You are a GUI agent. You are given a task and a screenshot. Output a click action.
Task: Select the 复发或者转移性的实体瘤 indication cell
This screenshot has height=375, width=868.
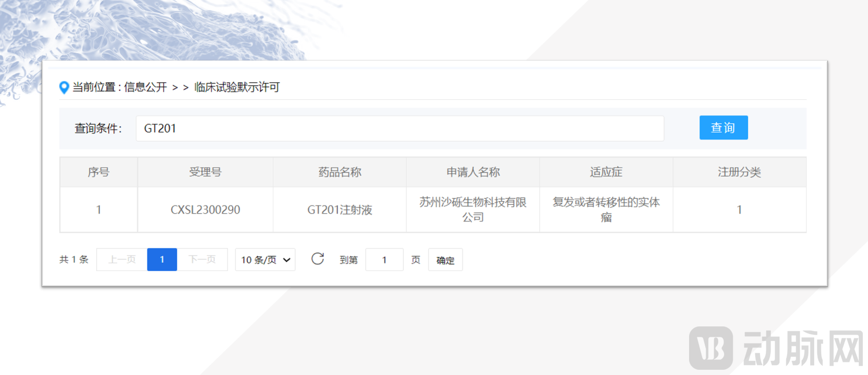click(x=606, y=210)
